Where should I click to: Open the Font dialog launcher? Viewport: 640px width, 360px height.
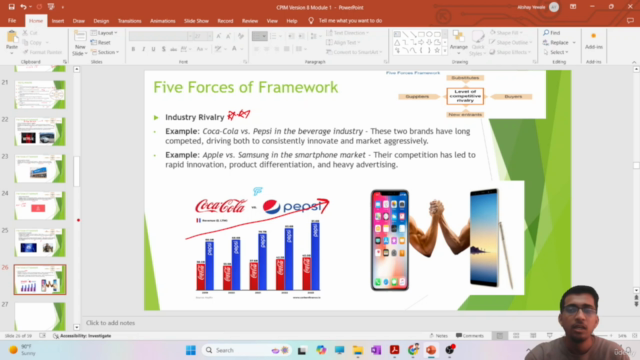coord(245,62)
